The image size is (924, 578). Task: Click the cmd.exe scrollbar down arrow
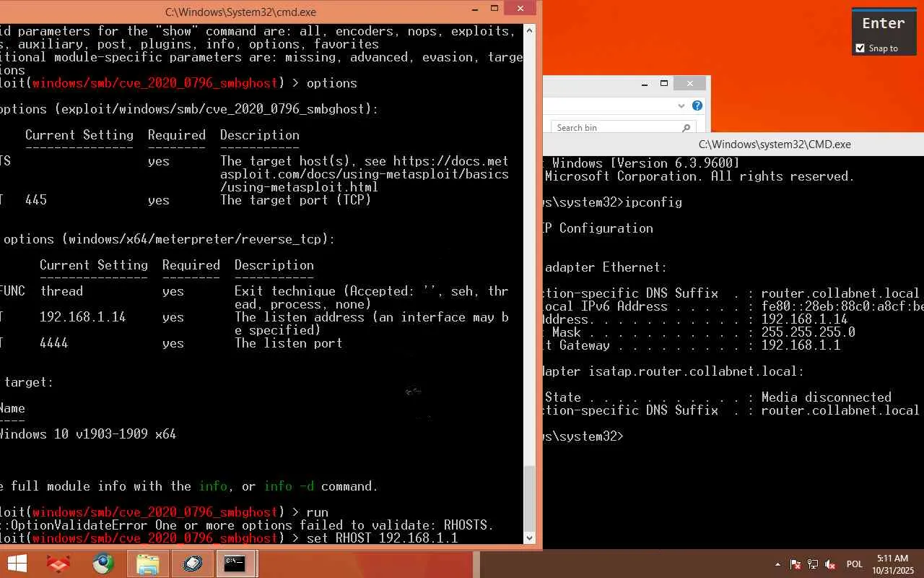coord(530,538)
